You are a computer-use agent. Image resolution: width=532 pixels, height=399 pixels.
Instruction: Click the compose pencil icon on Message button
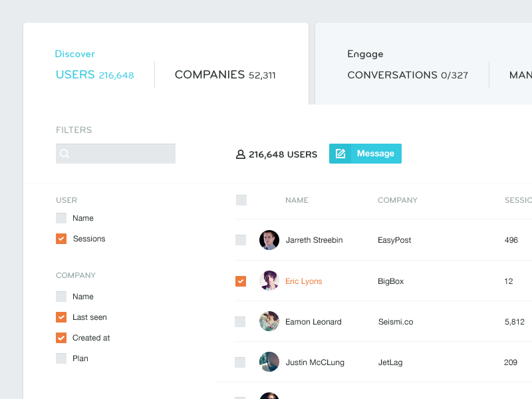(340, 153)
